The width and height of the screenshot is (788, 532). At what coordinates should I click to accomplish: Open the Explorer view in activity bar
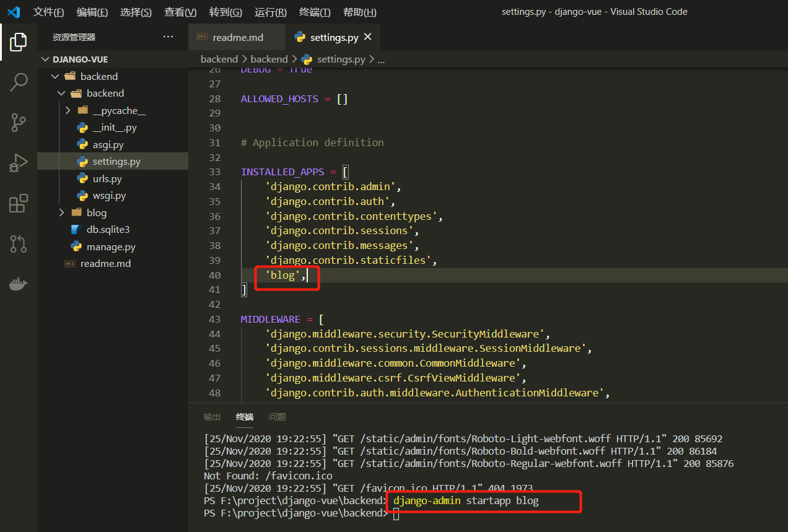[x=19, y=42]
